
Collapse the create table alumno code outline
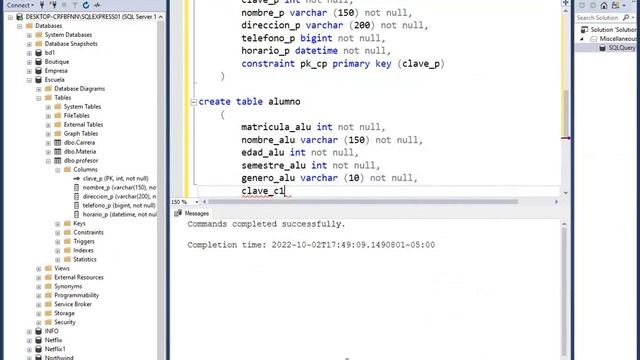(x=194, y=102)
